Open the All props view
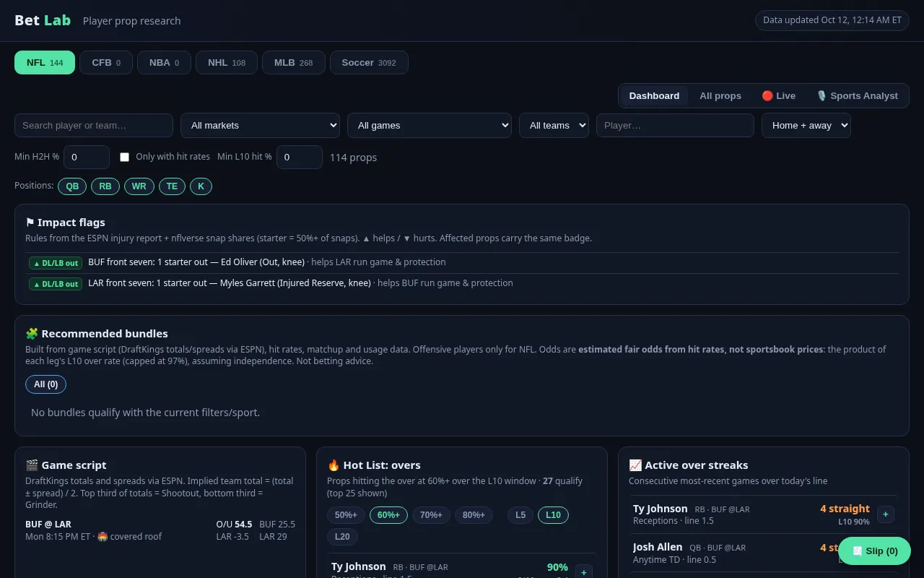The height and width of the screenshot is (578, 924). pyautogui.click(x=720, y=96)
